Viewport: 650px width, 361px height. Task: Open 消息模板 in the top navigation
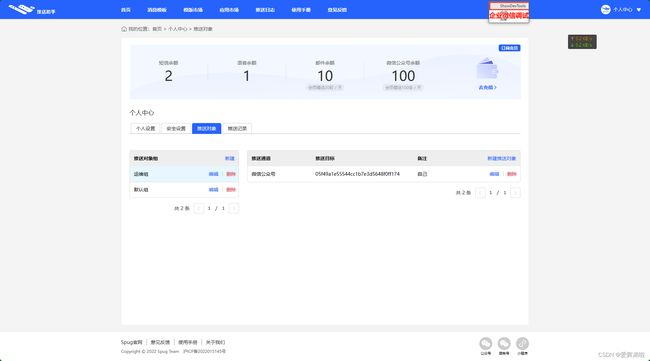pos(157,10)
